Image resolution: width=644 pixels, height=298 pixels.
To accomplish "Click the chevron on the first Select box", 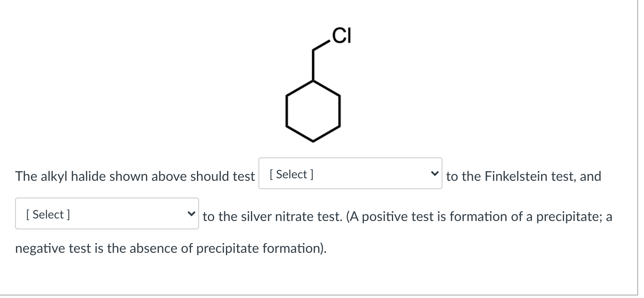I will 435,173.
